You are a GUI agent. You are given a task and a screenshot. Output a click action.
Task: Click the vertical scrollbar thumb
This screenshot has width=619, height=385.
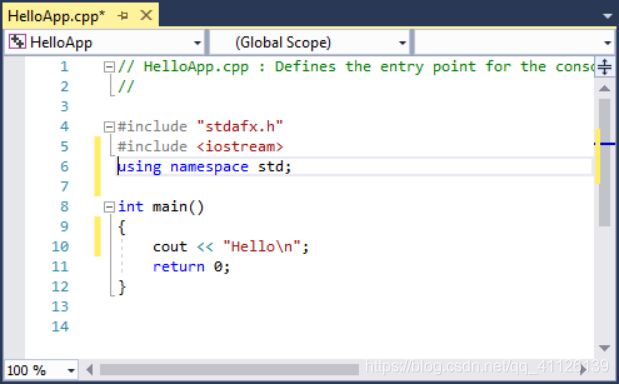pos(604,162)
